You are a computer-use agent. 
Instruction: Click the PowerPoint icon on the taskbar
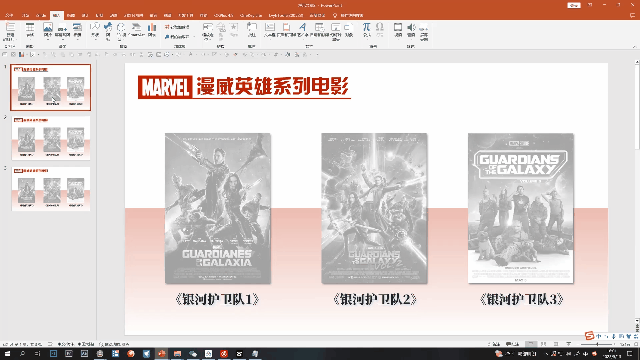pos(162,353)
